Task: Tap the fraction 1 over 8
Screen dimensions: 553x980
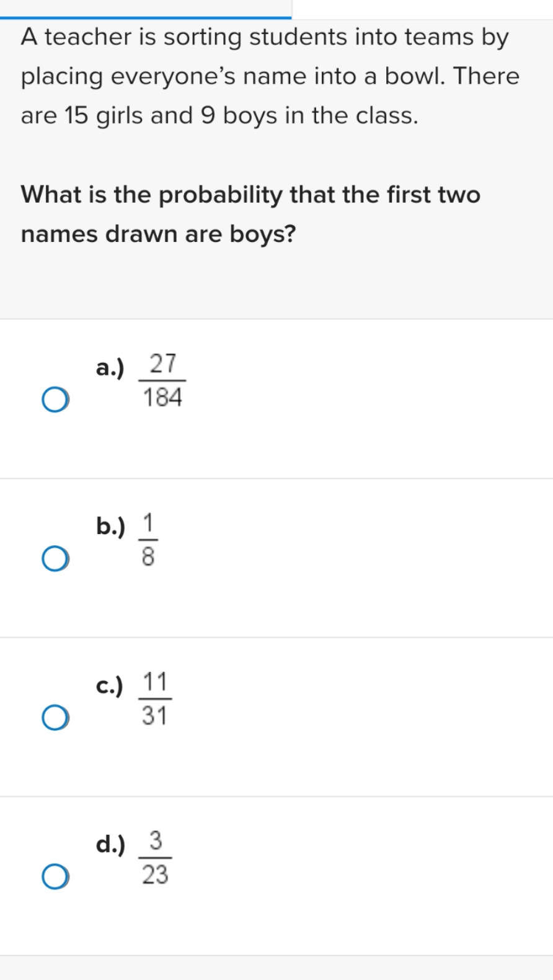Action: coord(148,540)
